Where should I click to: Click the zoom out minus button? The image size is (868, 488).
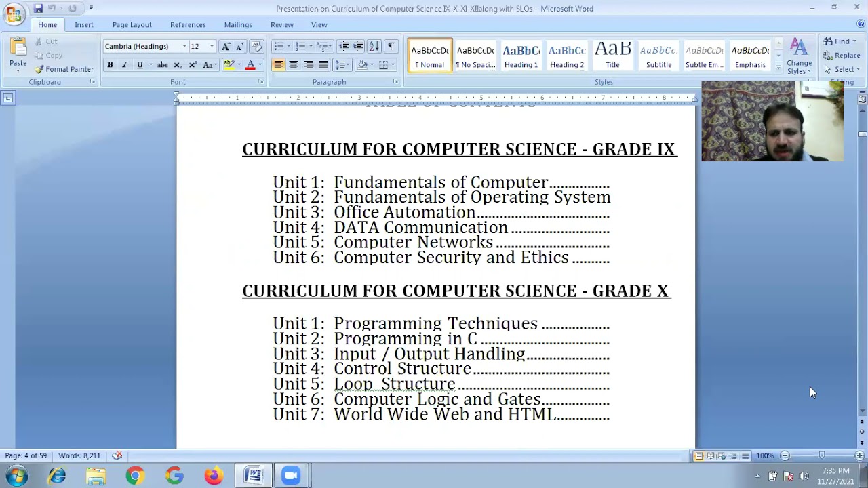click(x=785, y=455)
